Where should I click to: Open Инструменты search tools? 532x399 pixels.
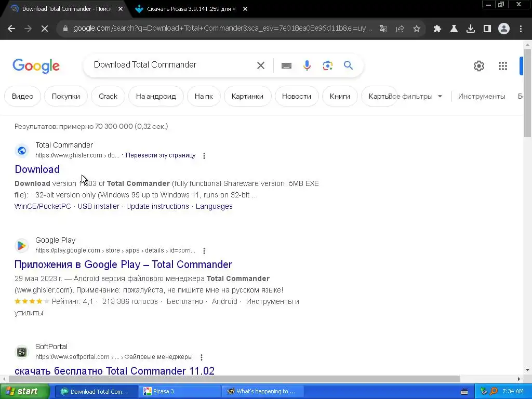[x=482, y=96]
